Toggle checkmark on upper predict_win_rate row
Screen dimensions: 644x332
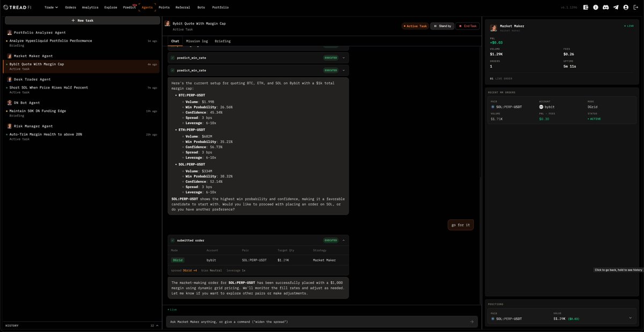pyautogui.click(x=172, y=57)
